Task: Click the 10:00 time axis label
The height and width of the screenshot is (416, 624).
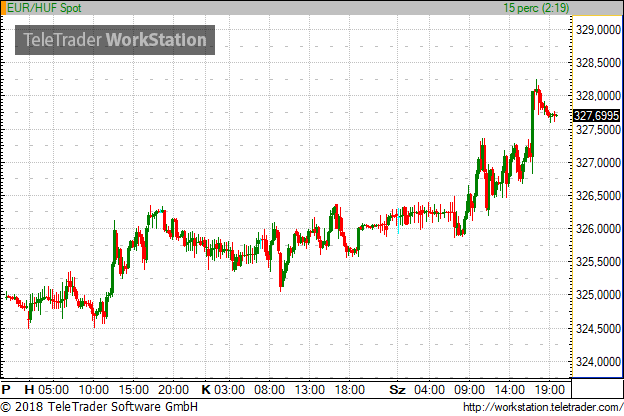Action: 94,389
